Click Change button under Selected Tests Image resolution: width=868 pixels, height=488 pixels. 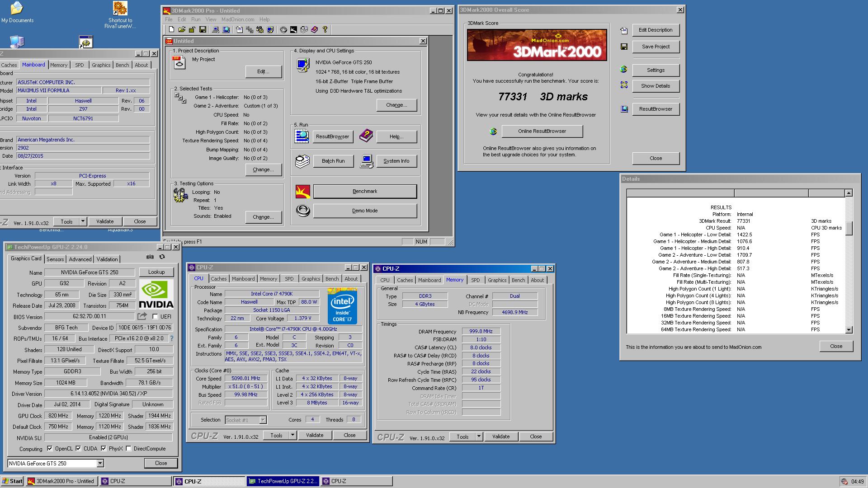tap(263, 169)
